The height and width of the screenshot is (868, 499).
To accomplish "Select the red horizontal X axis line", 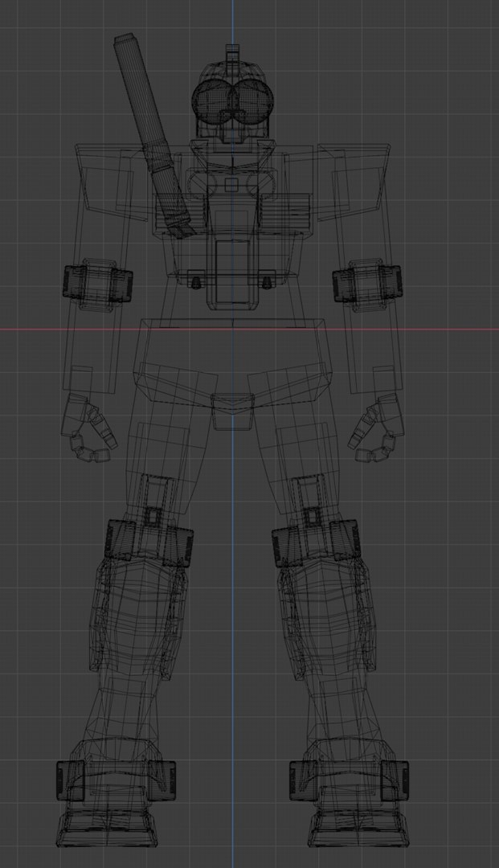I will pos(249,330).
